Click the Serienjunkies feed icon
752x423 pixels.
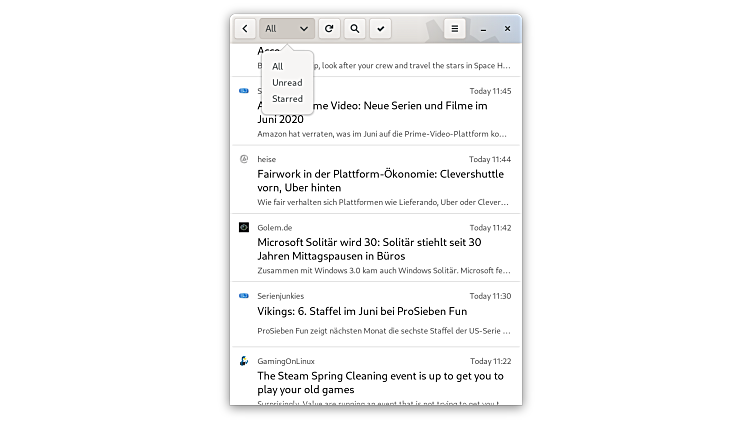pos(244,296)
